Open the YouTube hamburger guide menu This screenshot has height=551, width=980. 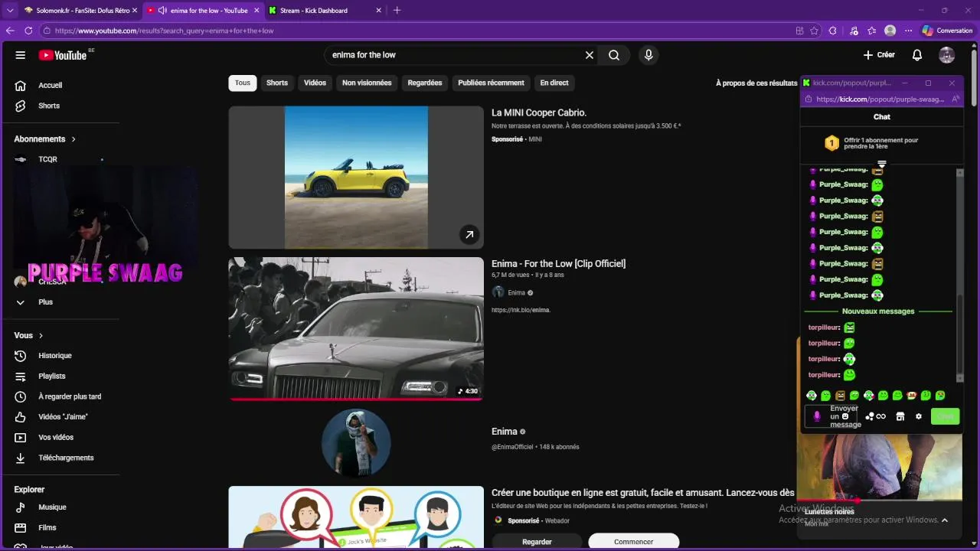click(x=21, y=55)
